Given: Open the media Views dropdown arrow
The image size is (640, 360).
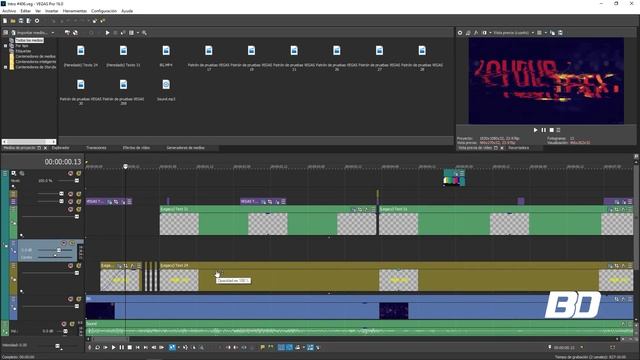Looking at the screenshot, I should (x=138, y=33).
